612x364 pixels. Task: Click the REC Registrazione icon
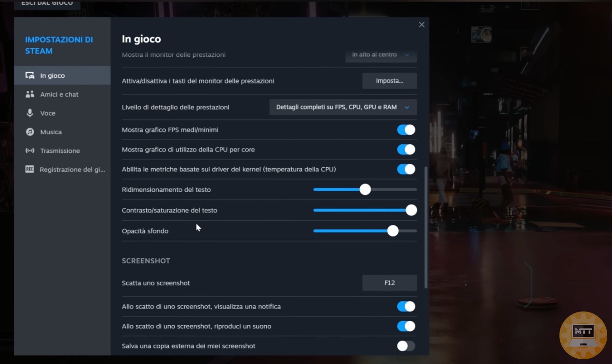pyautogui.click(x=30, y=170)
